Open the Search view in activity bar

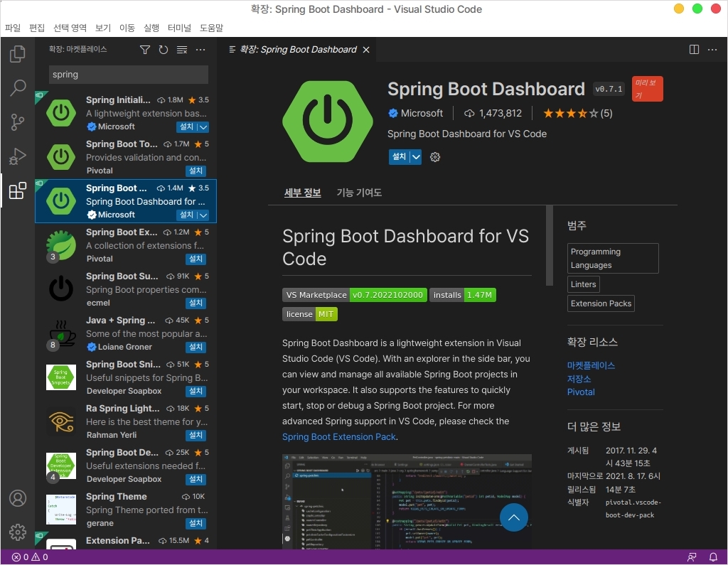(18, 88)
